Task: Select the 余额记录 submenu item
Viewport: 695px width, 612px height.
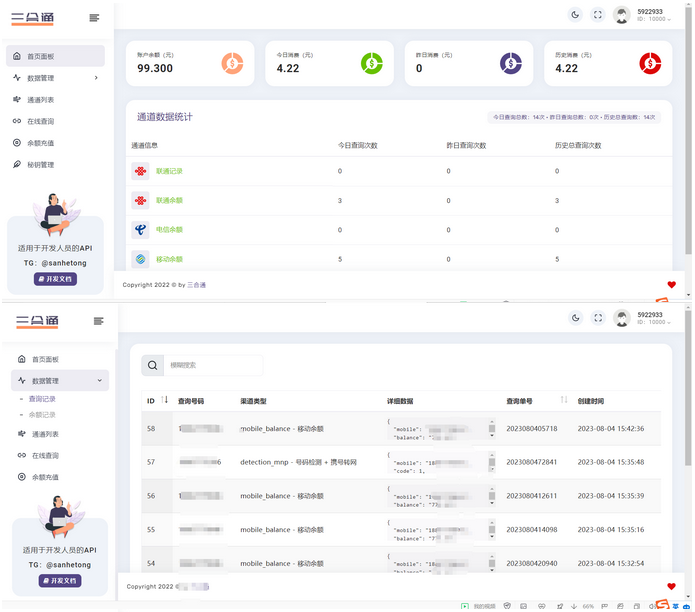Action: coord(42,414)
